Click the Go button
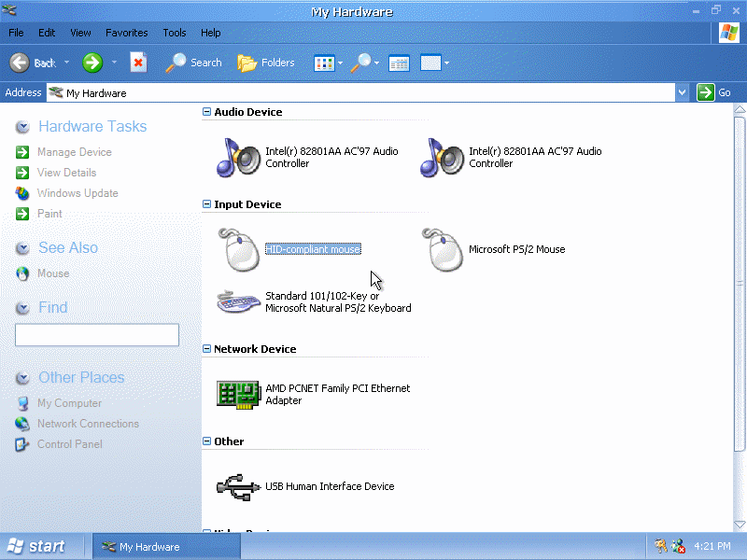747x560 pixels. click(714, 92)
